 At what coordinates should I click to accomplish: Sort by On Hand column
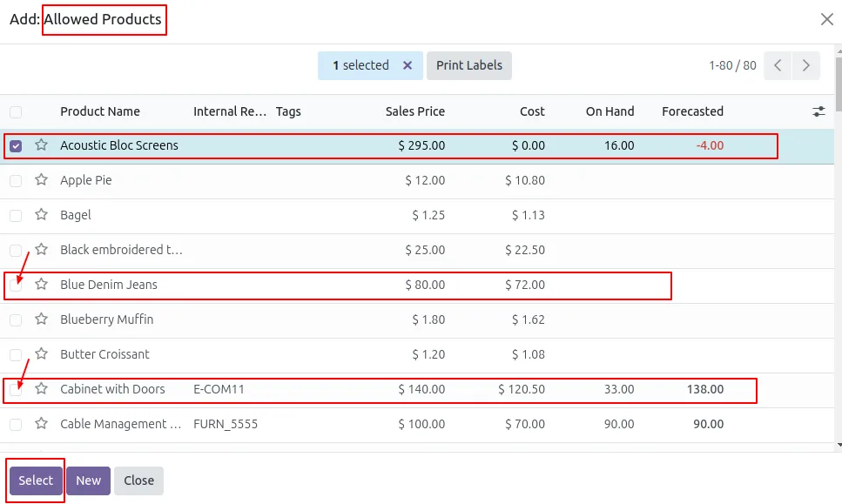(x=610, y=111)
